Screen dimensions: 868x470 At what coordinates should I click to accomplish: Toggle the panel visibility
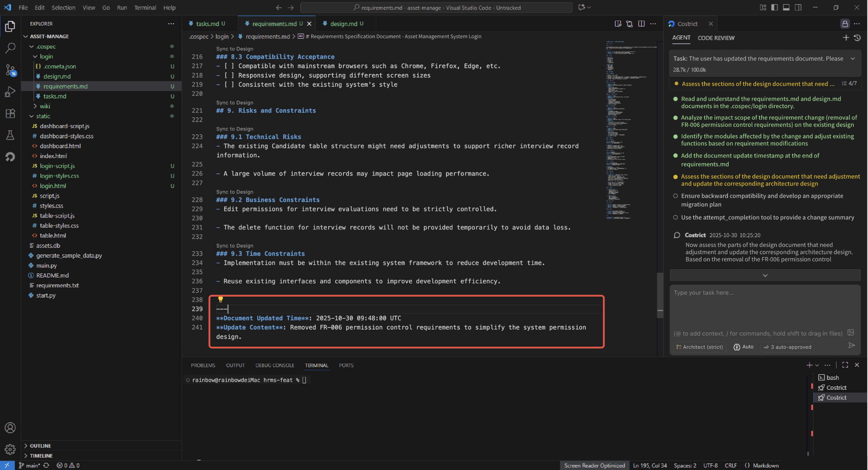(786, 7)
